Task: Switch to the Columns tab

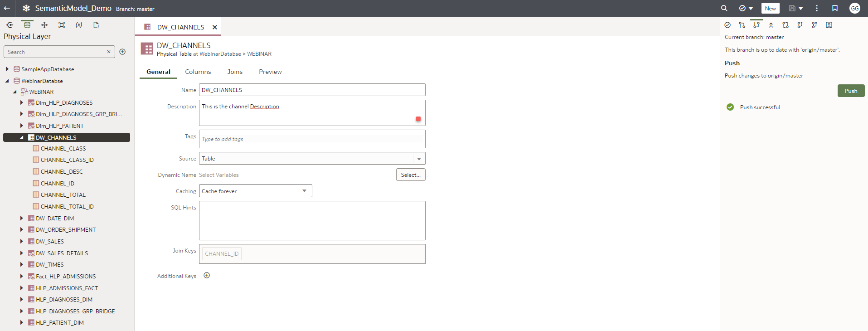Action: pyautogui.click(x=198, y=72)
